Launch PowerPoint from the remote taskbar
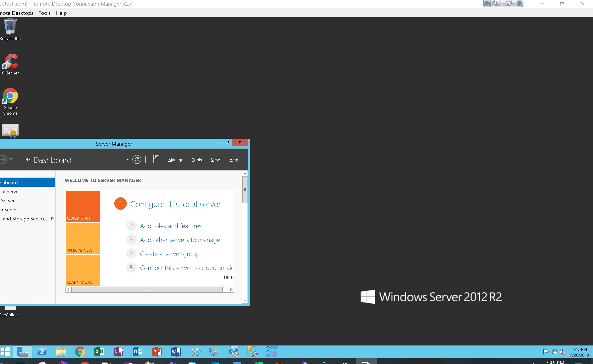This screenshot has width=593, height=364. pos(157,352)
